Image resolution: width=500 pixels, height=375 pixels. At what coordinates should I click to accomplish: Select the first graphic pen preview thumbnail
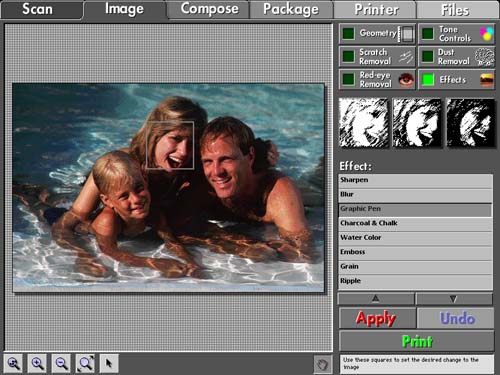point(364,123)
